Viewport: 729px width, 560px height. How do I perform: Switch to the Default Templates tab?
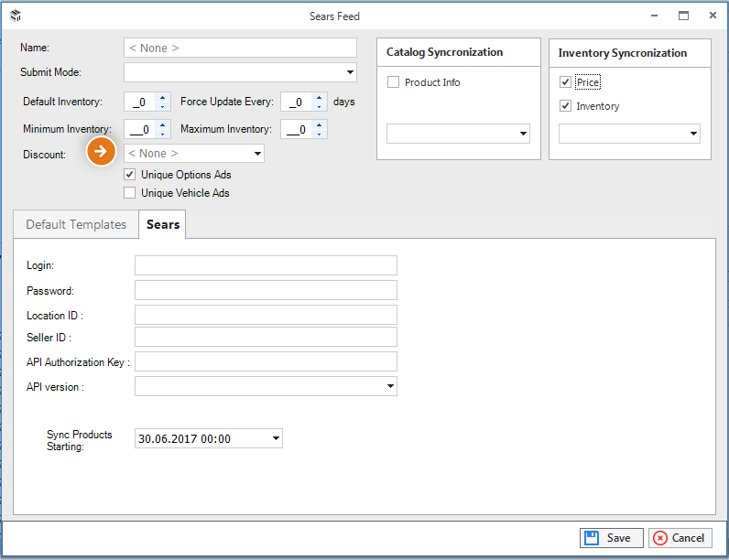click(76, 225)
